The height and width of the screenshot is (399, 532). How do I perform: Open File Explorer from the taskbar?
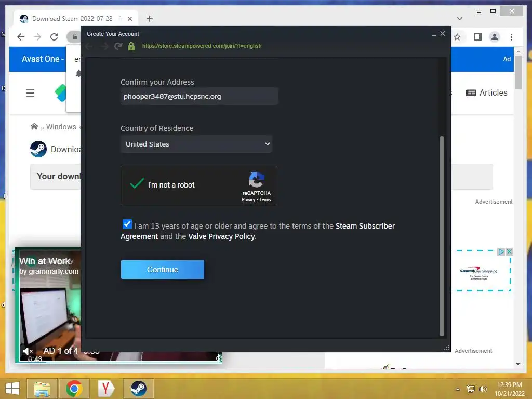click(x=42, y=389)
